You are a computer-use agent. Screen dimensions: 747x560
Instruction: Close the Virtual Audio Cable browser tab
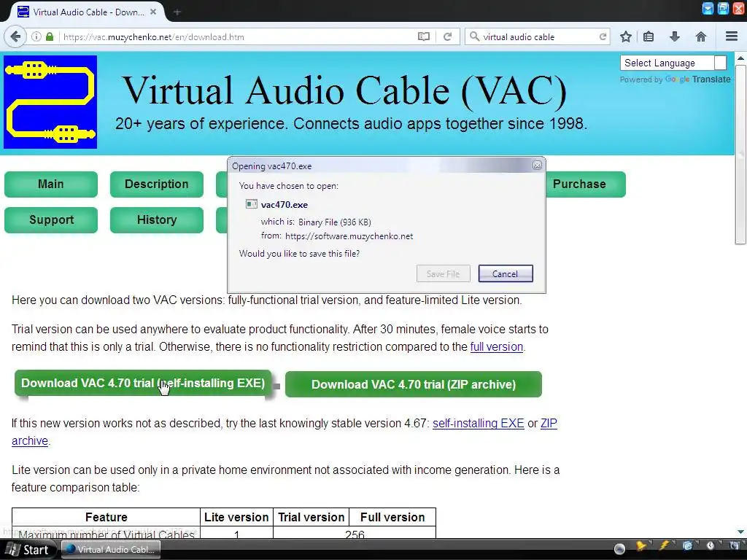point(153,12)
